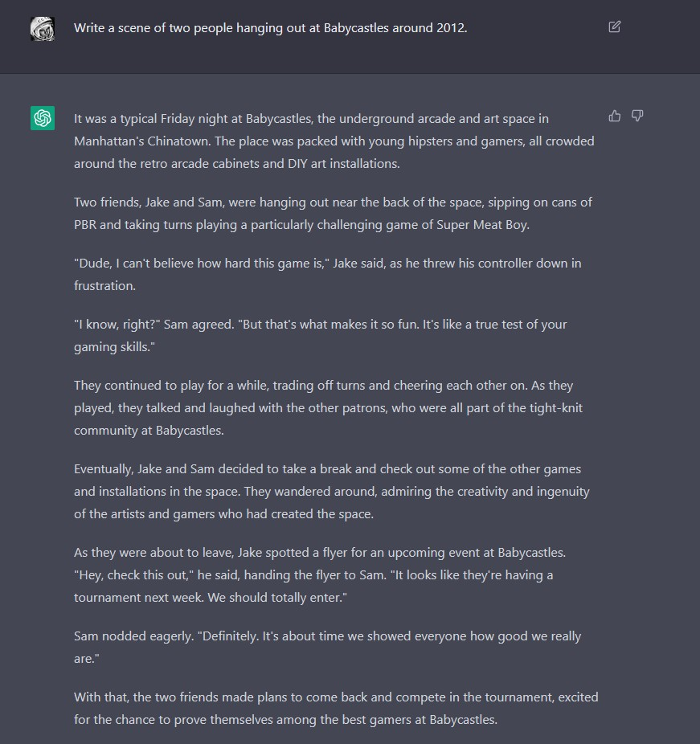Click the user's astronaut avatar
This screenshot has width=700, height=744.
click(x=43, y=29)
